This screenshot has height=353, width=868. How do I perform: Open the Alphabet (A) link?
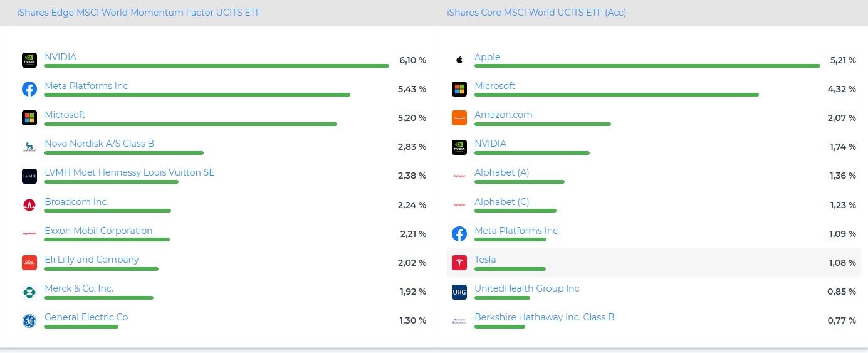pyautogui.click(x=501, y=172)
